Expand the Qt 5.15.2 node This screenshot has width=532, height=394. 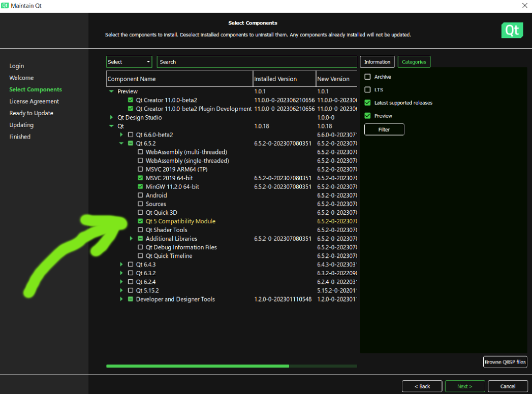pos(121,290)
